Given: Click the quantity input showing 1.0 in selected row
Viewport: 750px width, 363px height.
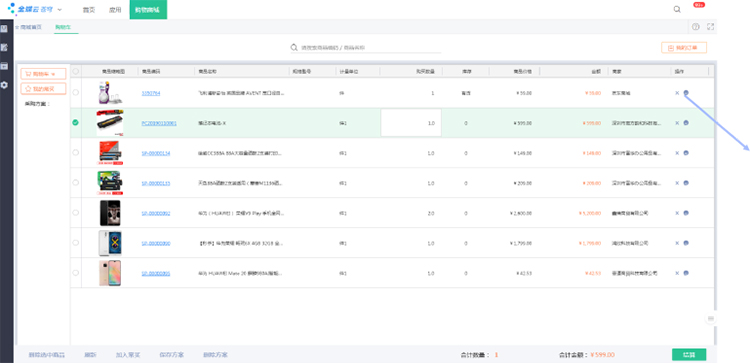Looking at the screenshot, I should click(411, 123).
